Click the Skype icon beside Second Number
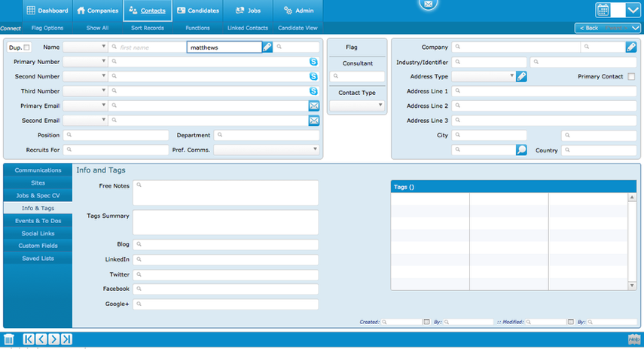Viewport: 644px width, 349px height. 313,76
